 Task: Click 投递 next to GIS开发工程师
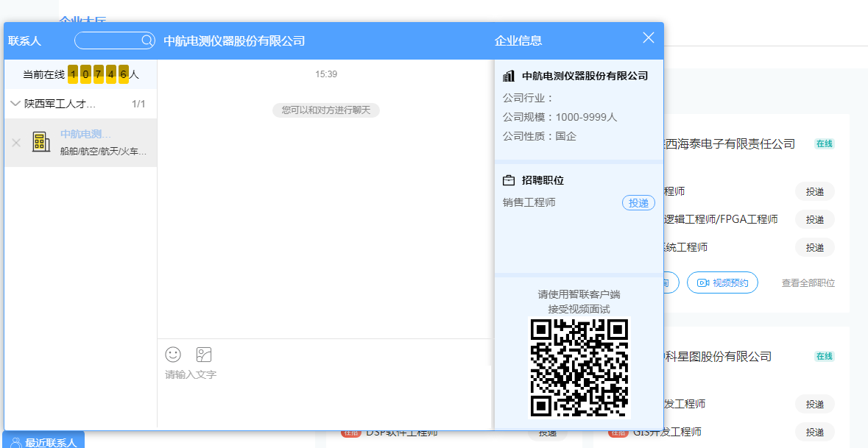point(814,432)
